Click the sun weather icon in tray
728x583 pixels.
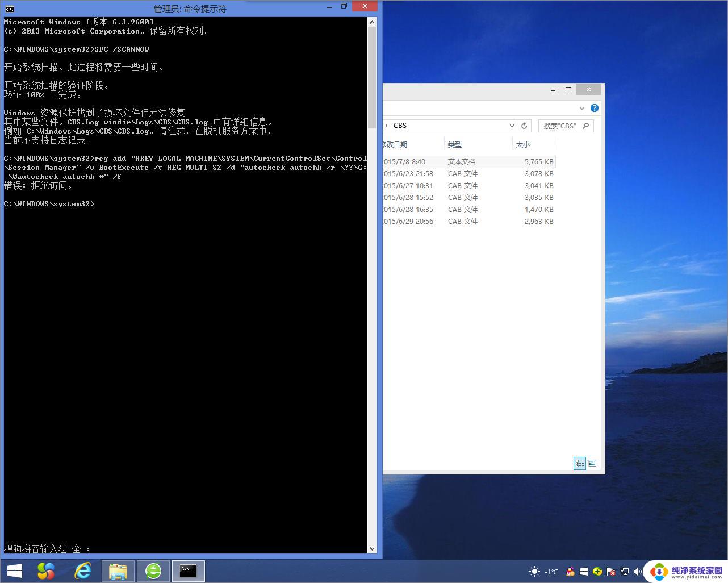pos(534,572)
